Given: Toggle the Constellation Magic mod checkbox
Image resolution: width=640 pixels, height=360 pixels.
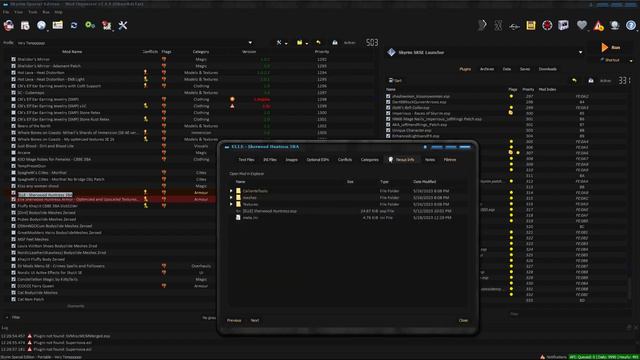Looking at the screenshot, I should coord(13,279).
